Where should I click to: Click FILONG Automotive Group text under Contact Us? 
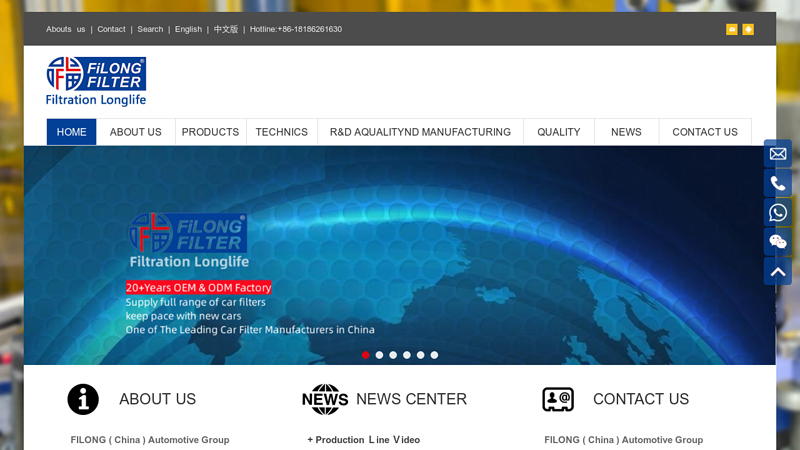point(623,440)
